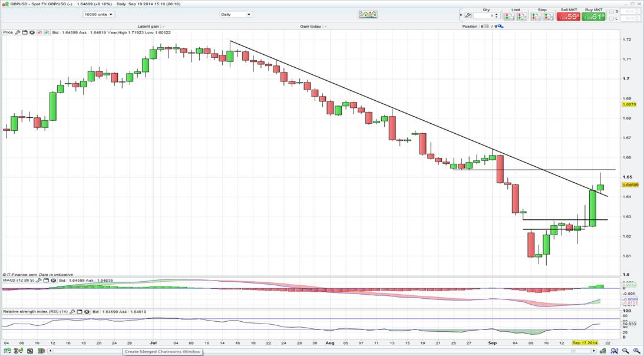Open the 10000 units size dropdown
644x356 pixels.
pos(98,14)
